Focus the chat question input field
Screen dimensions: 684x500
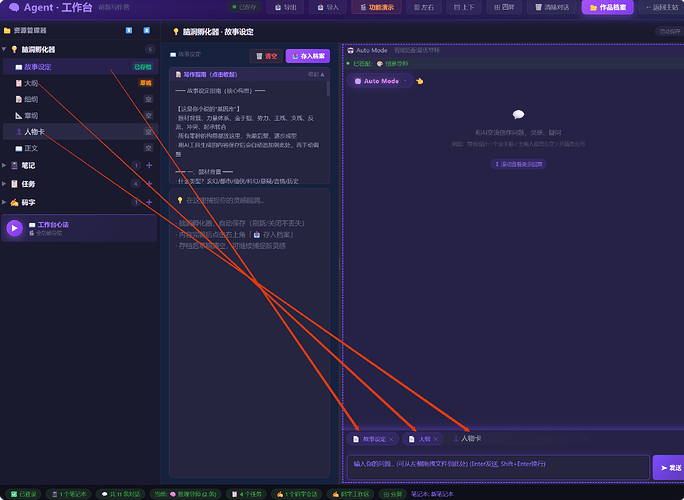[x=499, y=467]
